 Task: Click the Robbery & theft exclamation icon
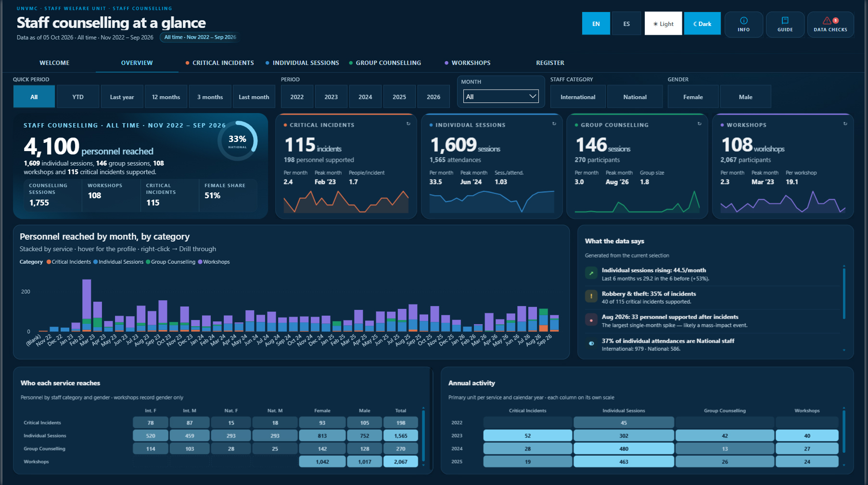pyautogui.click(x=591, y=296)
